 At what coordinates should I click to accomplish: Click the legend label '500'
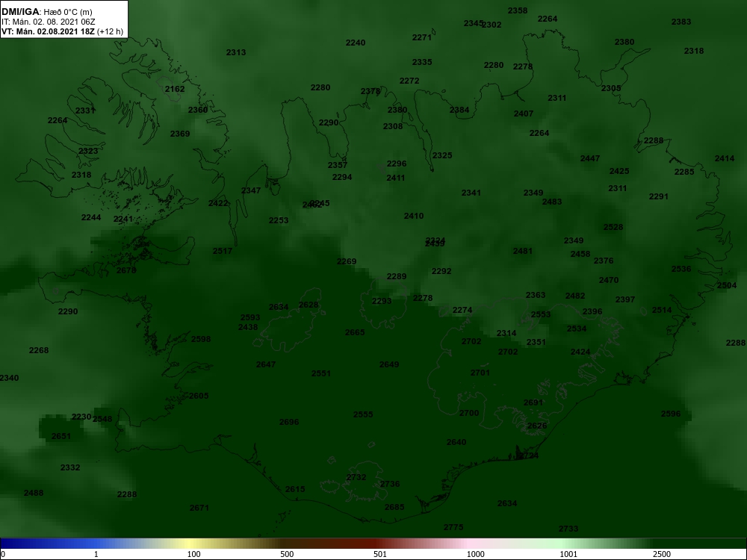point(287,554)
